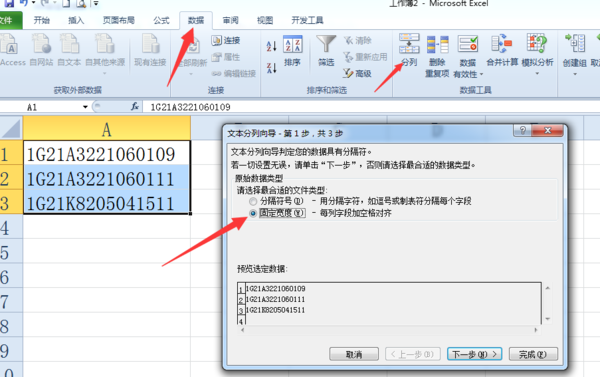The width and height of the screenshot is (600, 377).
Task: Switch to the 视图 tab
Action: tap(265, 20)
